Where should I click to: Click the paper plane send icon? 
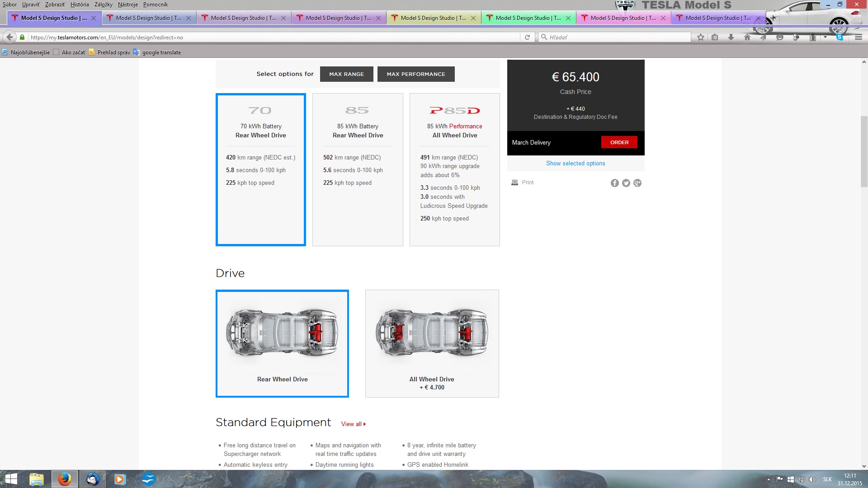coord(764,37)
